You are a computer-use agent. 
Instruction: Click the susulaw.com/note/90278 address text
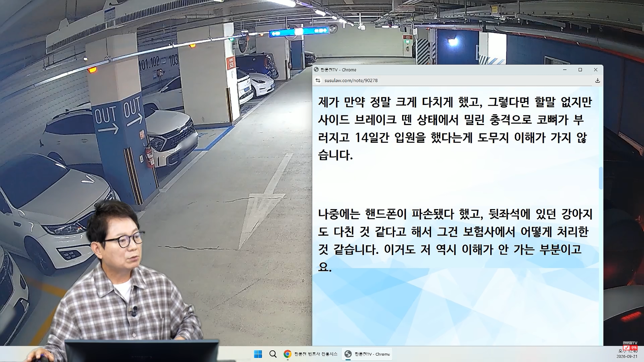tap(351, 80)
